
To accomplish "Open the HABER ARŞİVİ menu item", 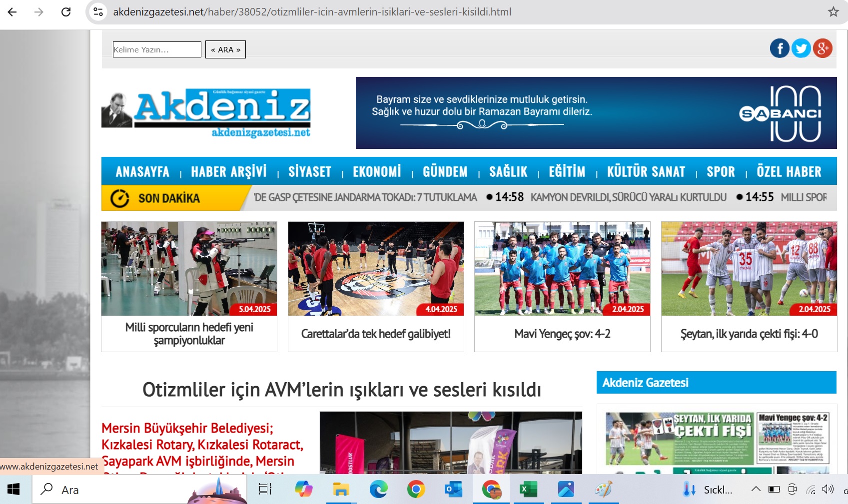I will (x=229, y=172).
